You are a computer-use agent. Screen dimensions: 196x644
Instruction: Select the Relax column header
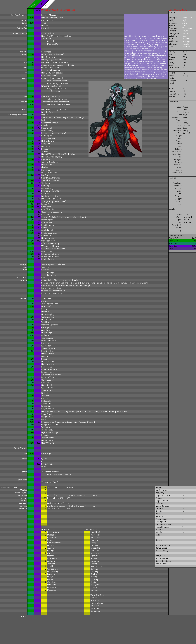pos(45,6)
